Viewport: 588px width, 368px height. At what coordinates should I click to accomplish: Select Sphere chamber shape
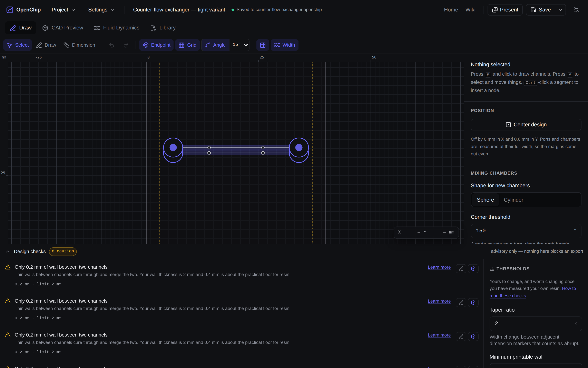coord(485,200)
